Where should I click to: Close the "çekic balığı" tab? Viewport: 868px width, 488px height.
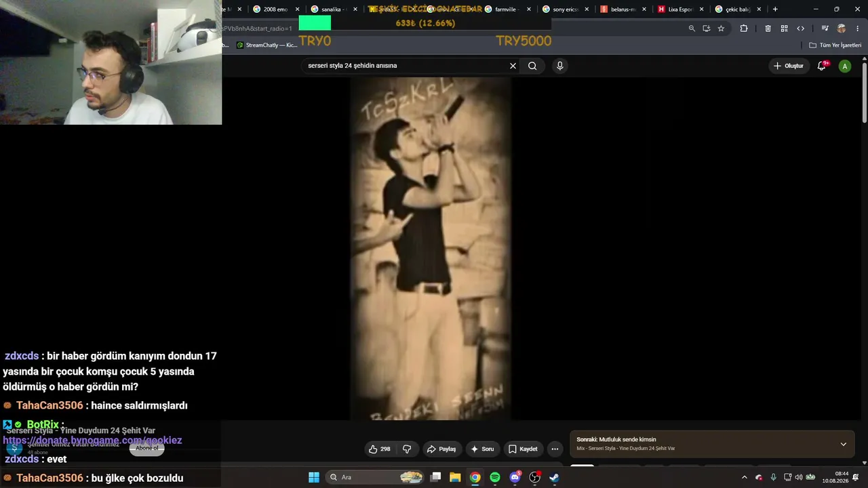tap(759, 9)
